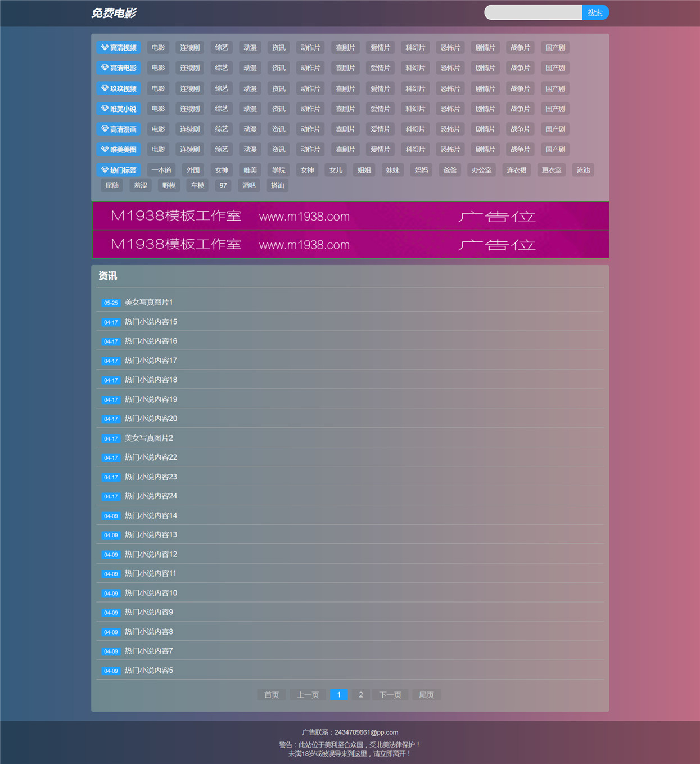Choose 国产剧 in the 唯美美图 row
This screenshot has height=764, width=700.
pos(555,149)
